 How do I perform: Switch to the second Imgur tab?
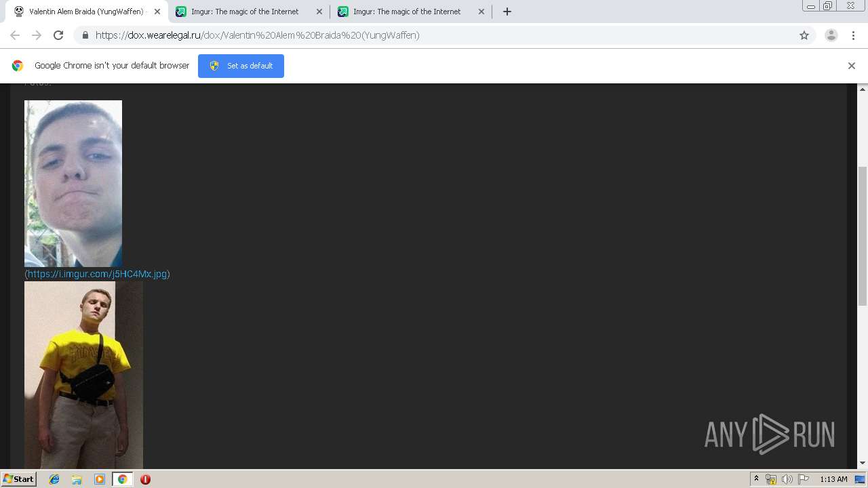[411, 12]
